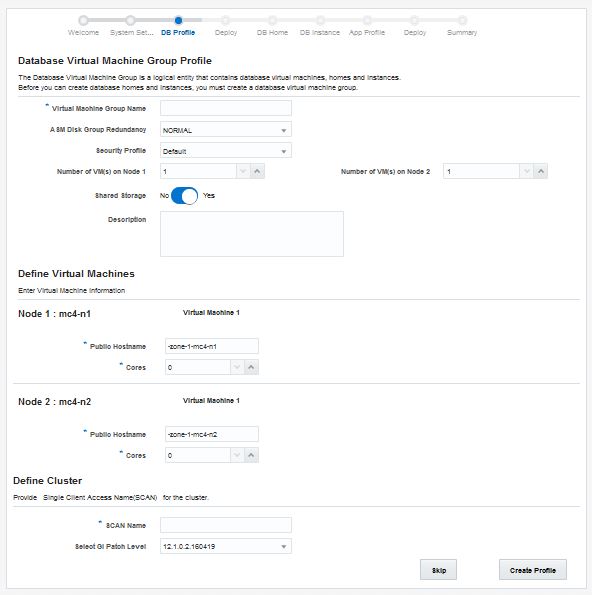Screen dimensions: 592x595
Task: Open the Security Profile dropdown
Action: (226, 150)
